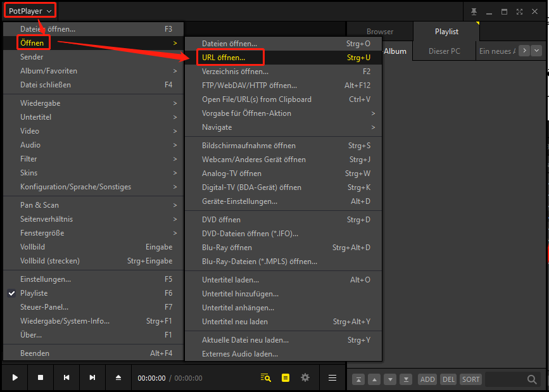
Task: Click the playlist search magnifier icon
Action: coord(532,379)
